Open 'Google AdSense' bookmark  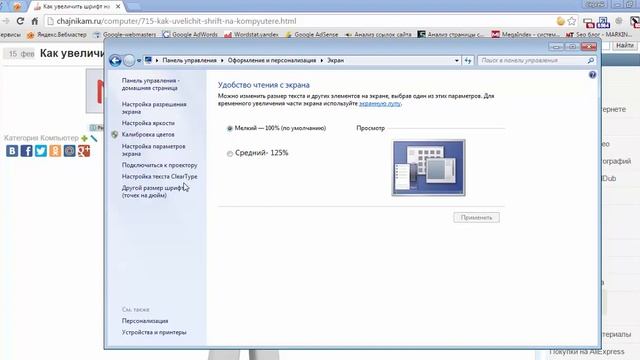pos(311,35)
